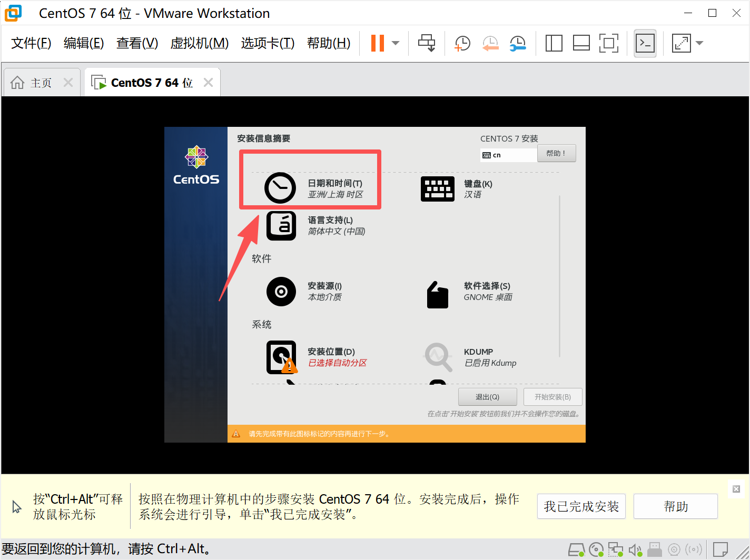The height and width of the screenshot is (560, 750).
Task: Click the network adapter status icon
Action: pos(615,550)
